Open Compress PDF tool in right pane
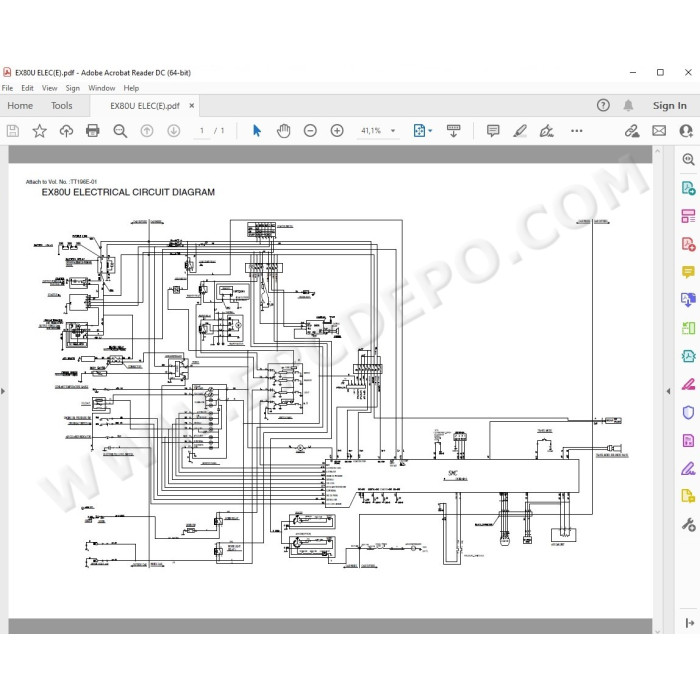This screenshot has width=700, height=700. [688, 356]
